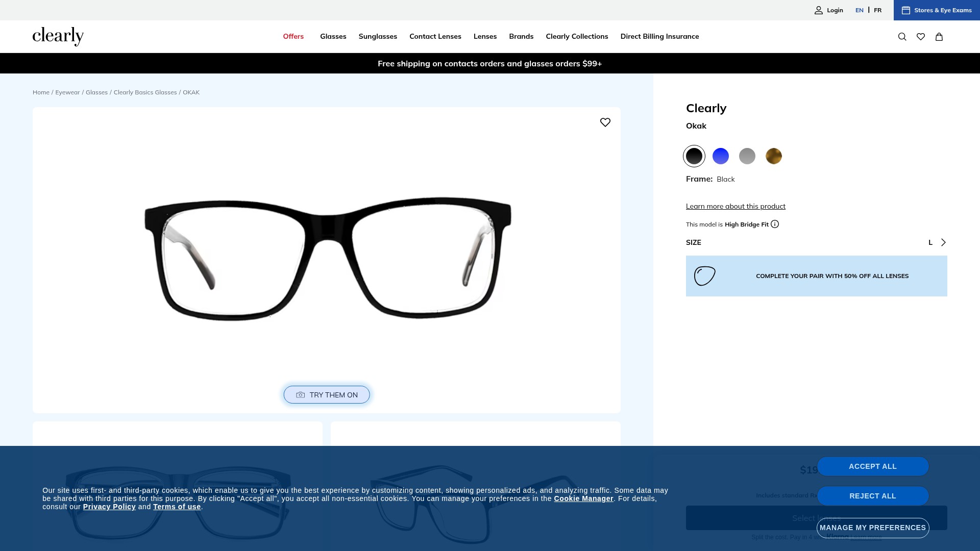Open the Offers menu
This screenshot has width=980, height=551.
(x=293, y=36)
